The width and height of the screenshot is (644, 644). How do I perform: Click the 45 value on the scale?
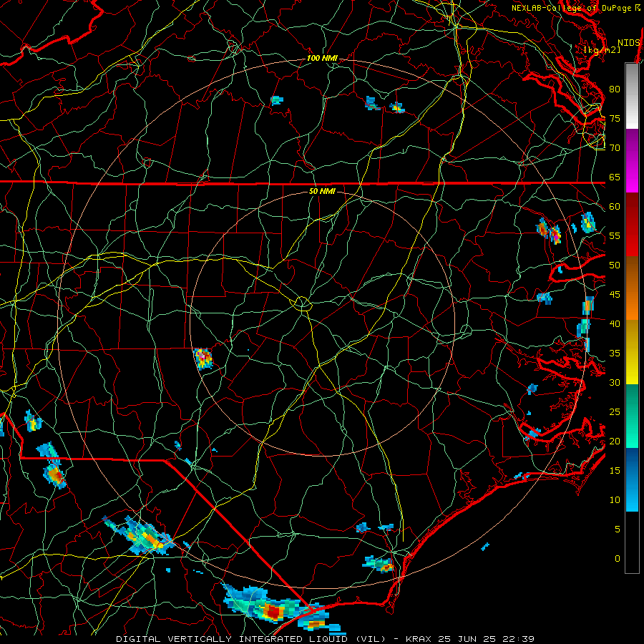click(x=615, y=295)
